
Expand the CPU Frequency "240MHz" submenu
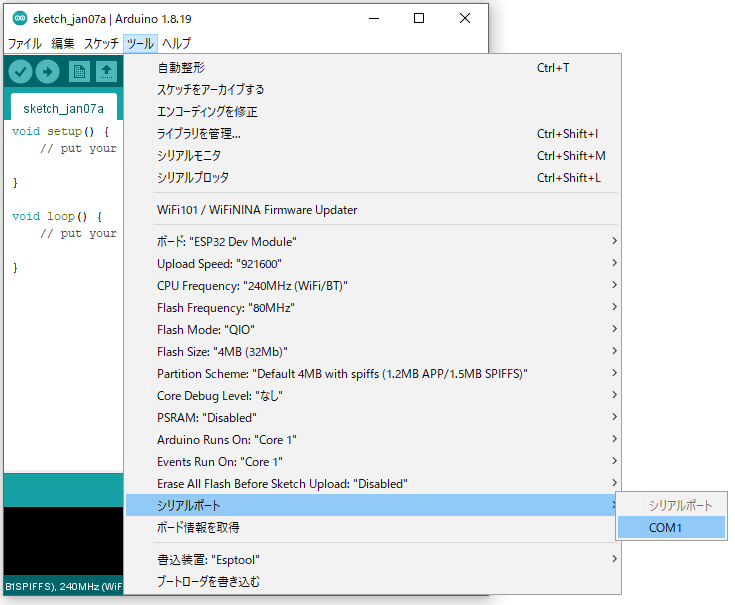point(373,285)
